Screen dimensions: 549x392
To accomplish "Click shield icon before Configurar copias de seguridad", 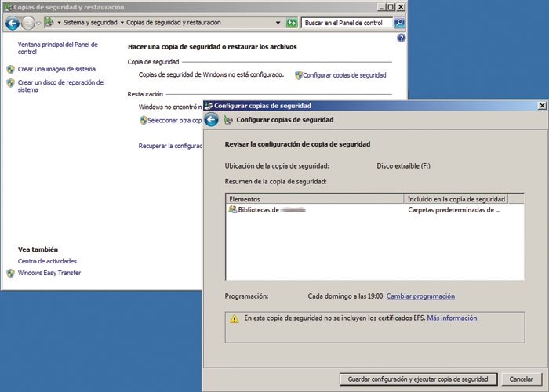I will coord(299,75).
